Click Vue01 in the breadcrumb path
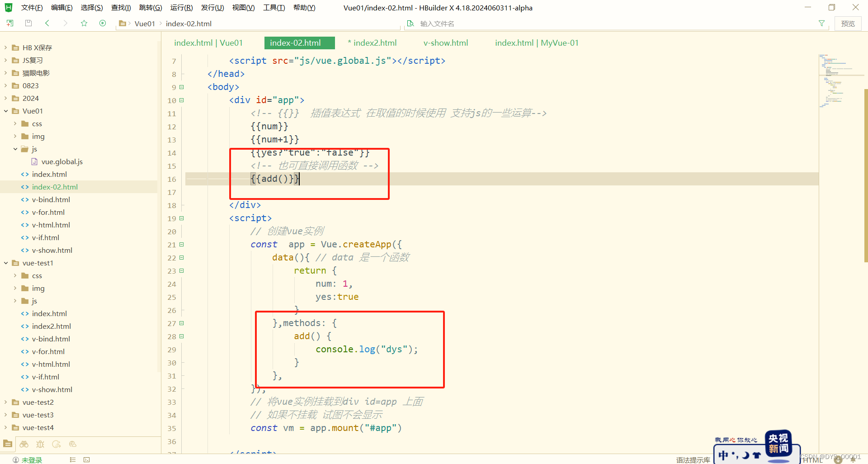 tap(145, 24)
